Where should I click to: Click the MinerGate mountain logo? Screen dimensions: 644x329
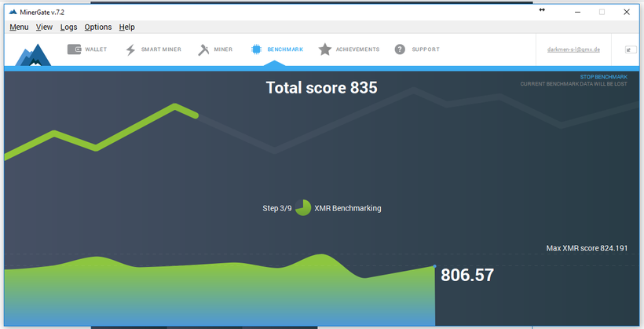coord(33,55)
